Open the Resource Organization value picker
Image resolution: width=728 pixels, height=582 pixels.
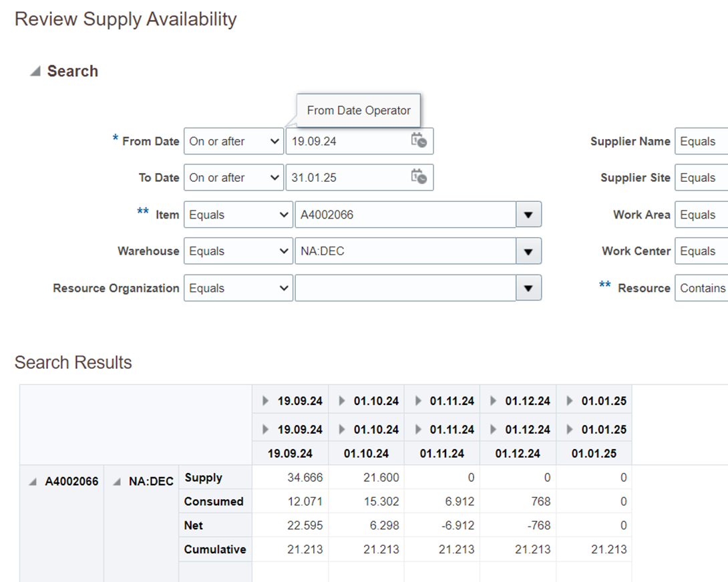point(528,288)
